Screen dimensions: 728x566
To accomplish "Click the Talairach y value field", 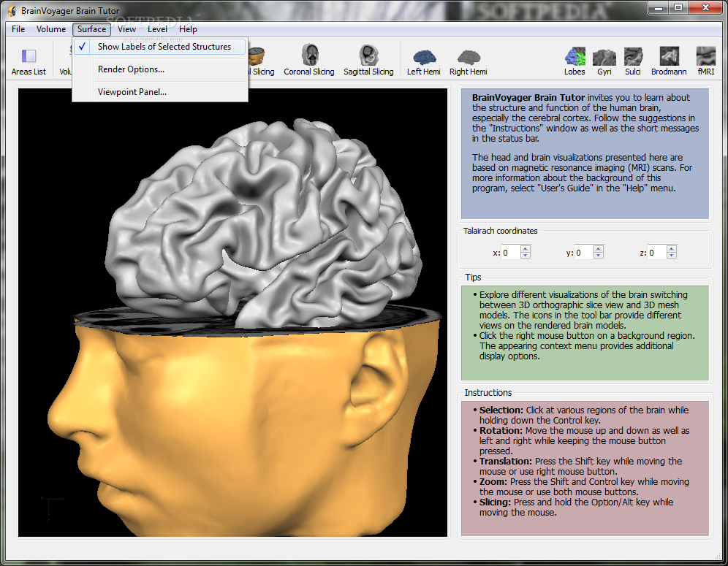I will pos(584,253).
